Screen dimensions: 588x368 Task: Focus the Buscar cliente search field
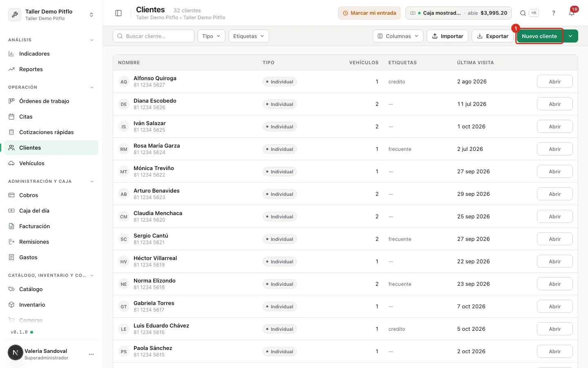154,36
